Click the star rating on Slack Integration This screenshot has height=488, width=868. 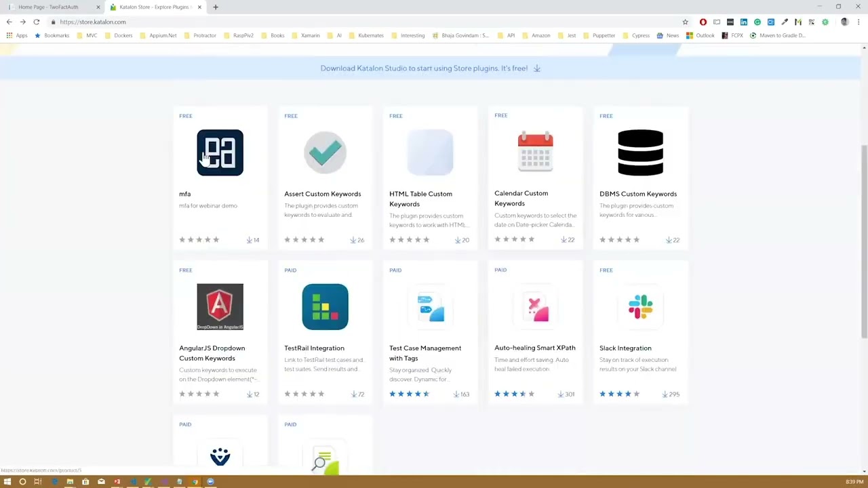619,394
